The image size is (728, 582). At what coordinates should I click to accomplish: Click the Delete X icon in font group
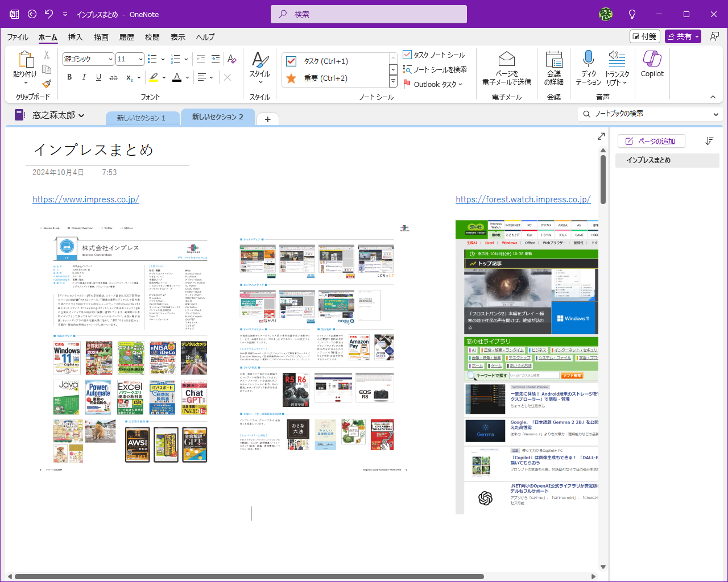[227, 77]
